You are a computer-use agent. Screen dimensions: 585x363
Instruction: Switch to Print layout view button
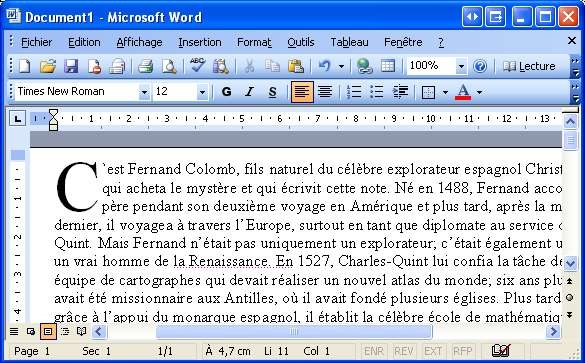click(48, 331)
